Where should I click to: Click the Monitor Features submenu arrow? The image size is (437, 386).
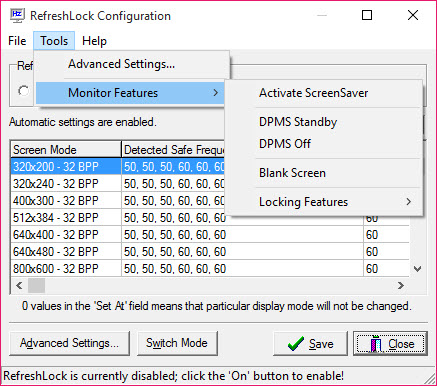click(215, 93)
